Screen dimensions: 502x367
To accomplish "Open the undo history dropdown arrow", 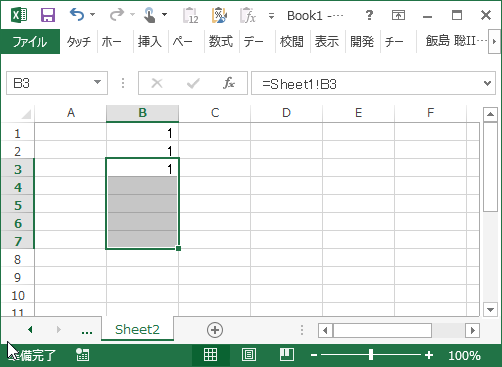I will pos(93,15).
